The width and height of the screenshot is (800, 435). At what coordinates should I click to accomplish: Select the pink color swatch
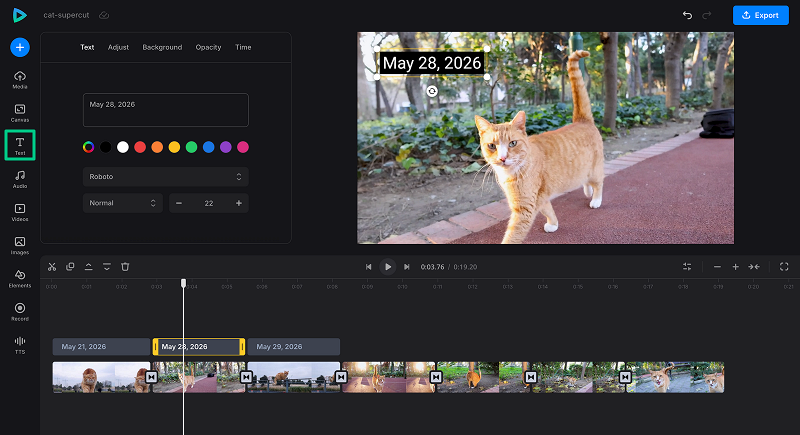tap(243, 147)
